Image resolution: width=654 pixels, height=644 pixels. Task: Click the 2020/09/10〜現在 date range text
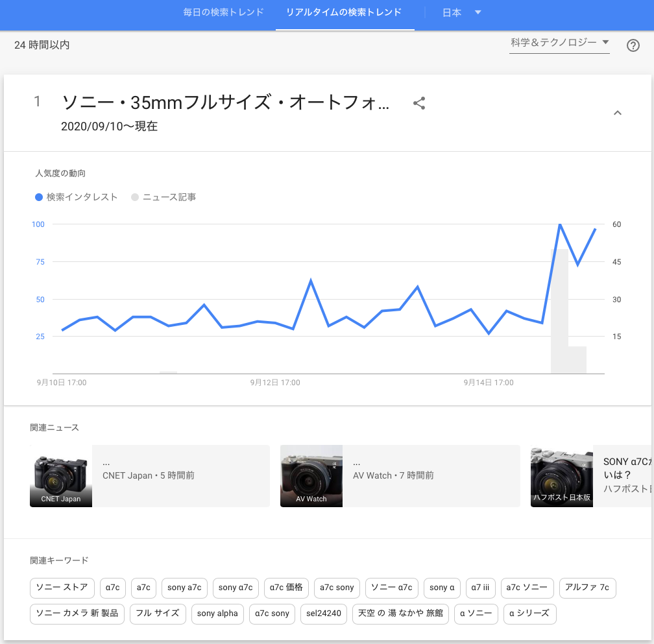[x=109, y=126]
